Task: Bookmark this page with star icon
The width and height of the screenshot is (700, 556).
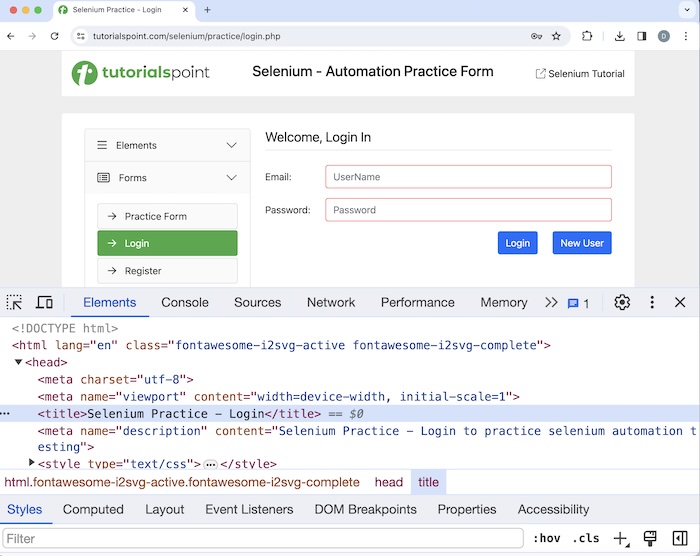Action: coord(556,36)
